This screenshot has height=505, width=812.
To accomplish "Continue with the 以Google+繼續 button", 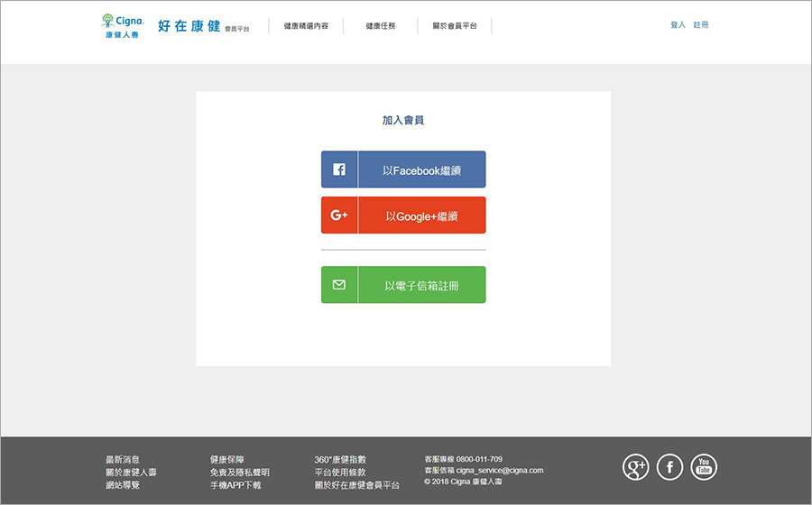I will click(x=403, y=216).
